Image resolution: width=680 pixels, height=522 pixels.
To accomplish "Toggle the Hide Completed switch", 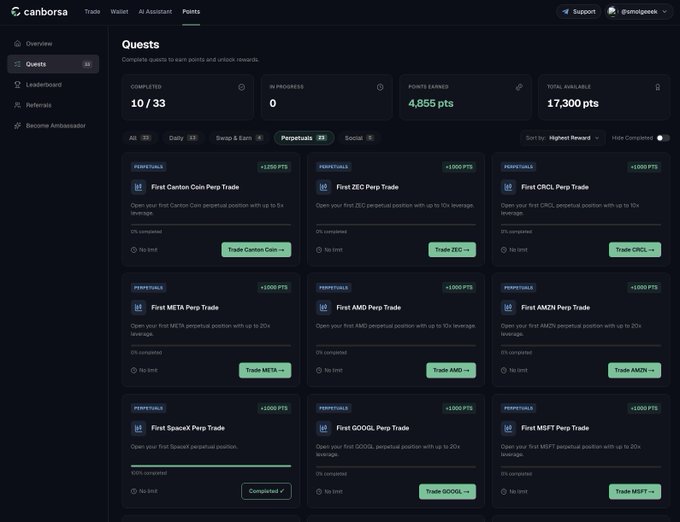I will [x=663, y=138].
